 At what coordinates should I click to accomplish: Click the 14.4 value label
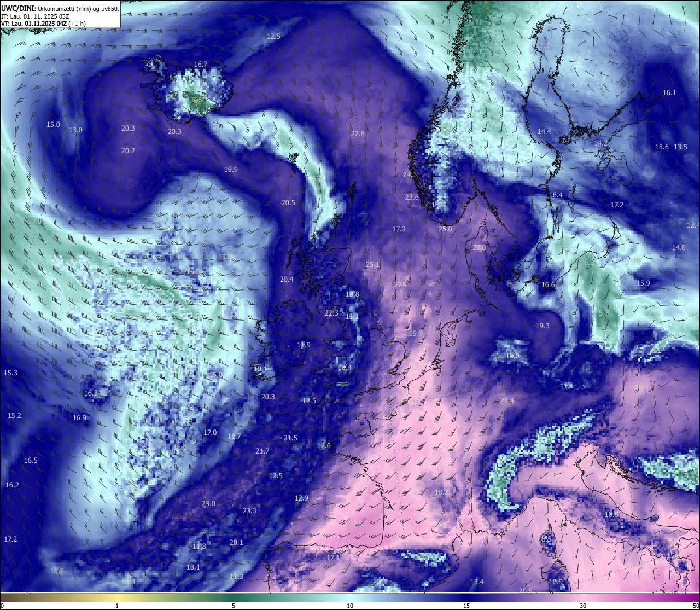click(544, 132)
